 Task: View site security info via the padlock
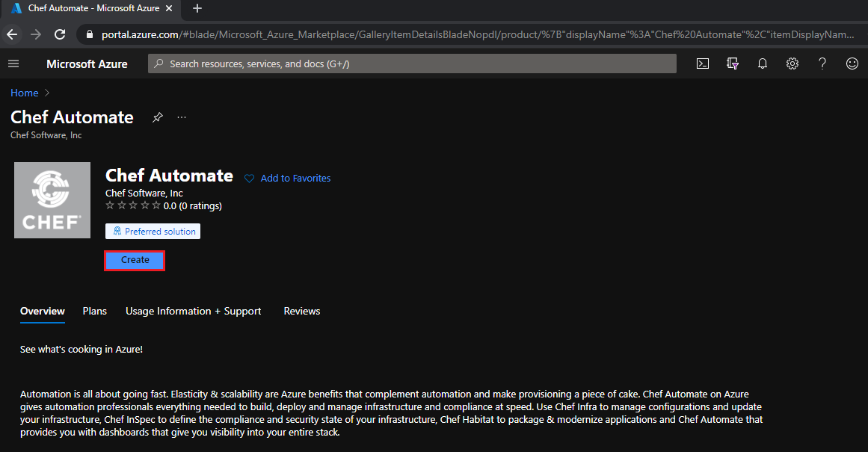pos(89,34)
